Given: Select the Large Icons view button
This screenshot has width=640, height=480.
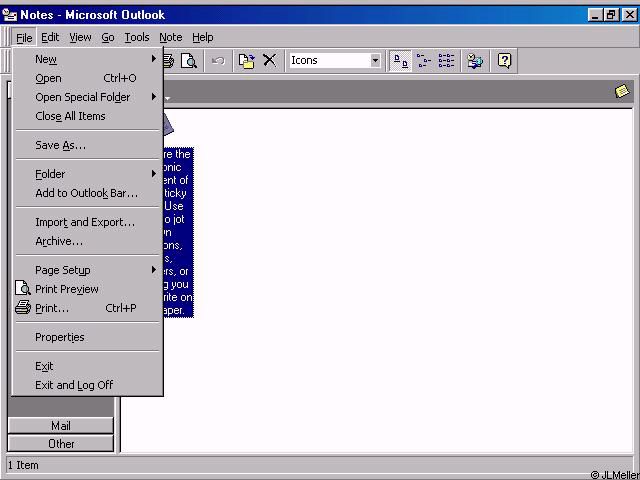Looking at the screenshot, I should (400, 61).
